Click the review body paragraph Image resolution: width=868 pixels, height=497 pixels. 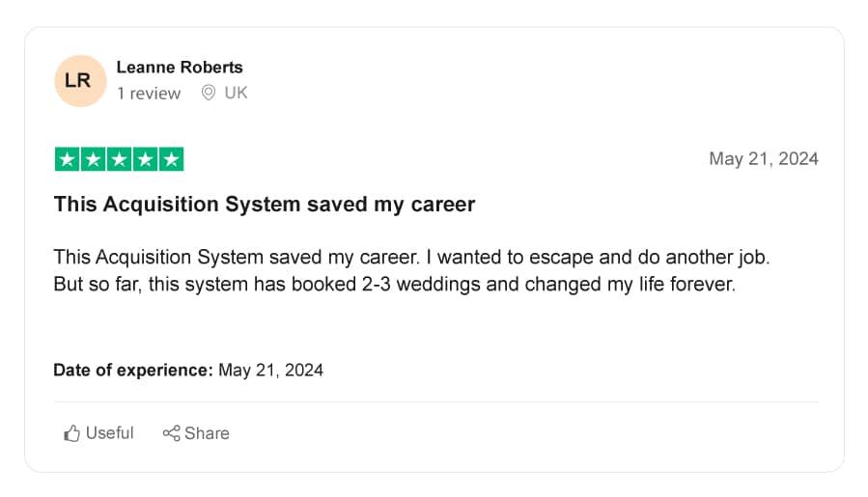coord(411,270)
